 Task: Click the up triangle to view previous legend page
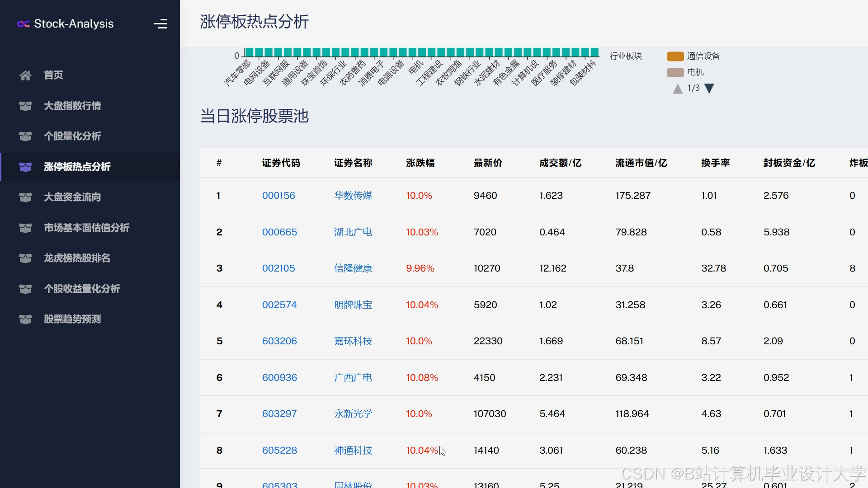(x=677, y=89)
